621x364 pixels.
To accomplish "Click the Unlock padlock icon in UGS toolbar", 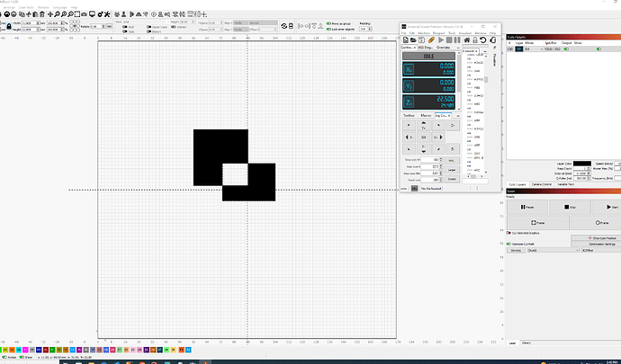I will [475, 40].
